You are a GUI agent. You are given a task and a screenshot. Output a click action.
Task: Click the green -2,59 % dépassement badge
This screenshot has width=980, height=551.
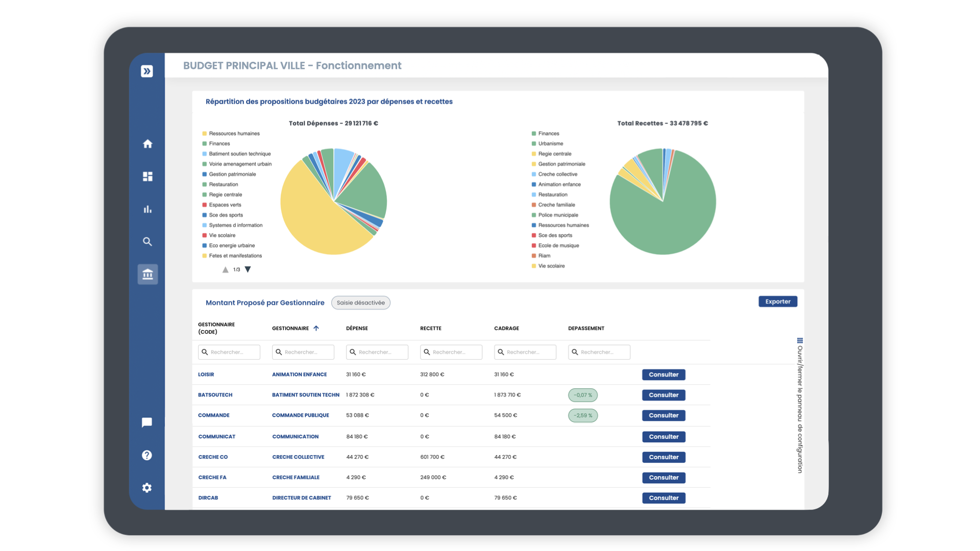pyautogui.click(x=583, y=415)
